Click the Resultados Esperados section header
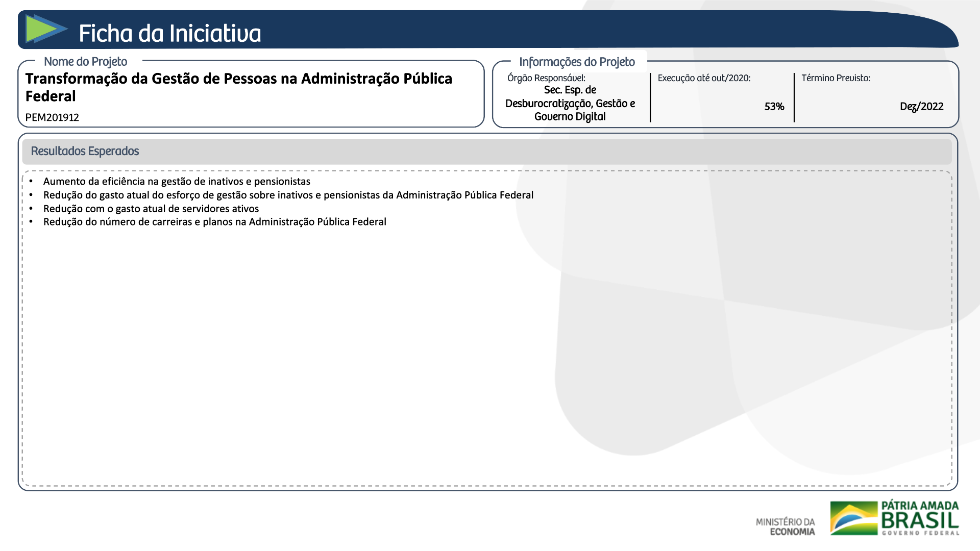980x551 pixels. coord(85,151)
